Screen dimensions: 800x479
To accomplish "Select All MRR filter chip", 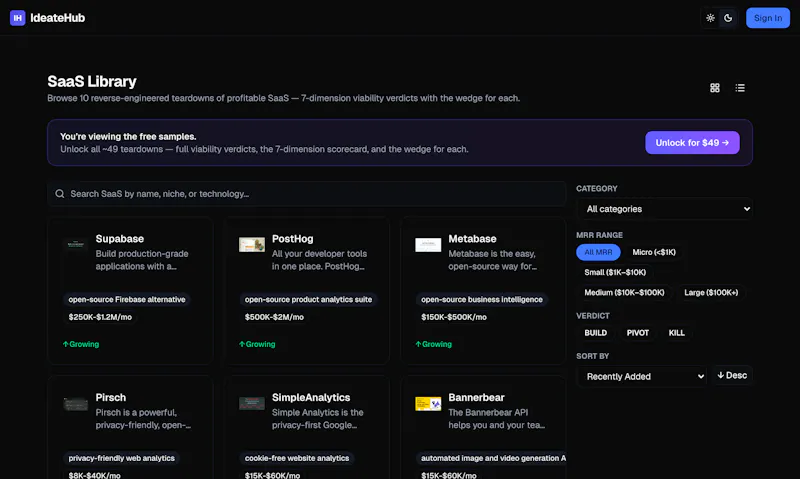I will pyautogui.click(x=598, y=252).
